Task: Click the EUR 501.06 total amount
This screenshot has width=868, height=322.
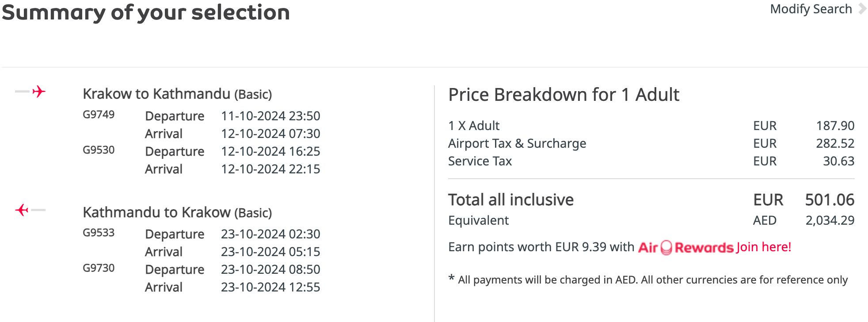Action: 829,200
